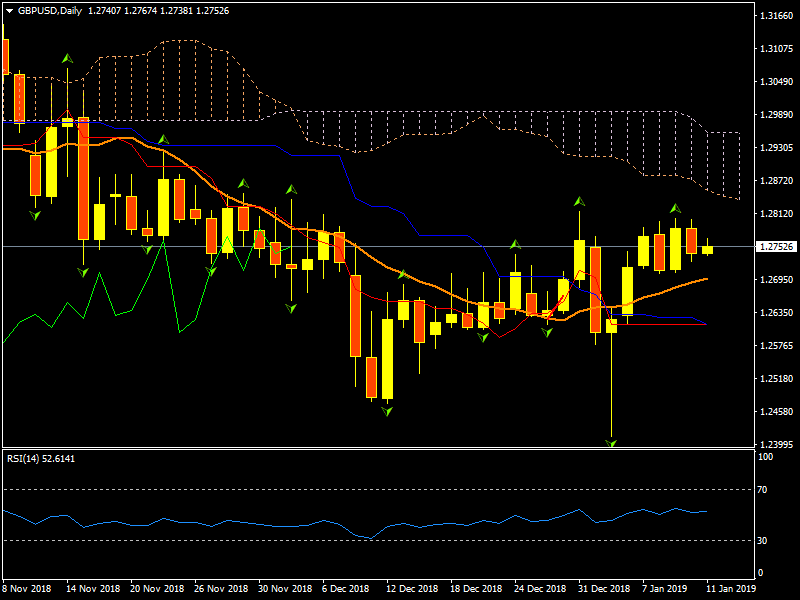The height and width of the screenshot is (600, 800).
Task: Click the current price label 1.27526 on the axis
Action: pos(776,247)
